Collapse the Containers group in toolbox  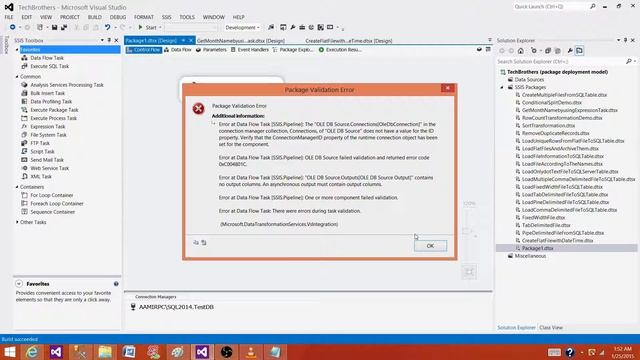[x=17, y=187]
